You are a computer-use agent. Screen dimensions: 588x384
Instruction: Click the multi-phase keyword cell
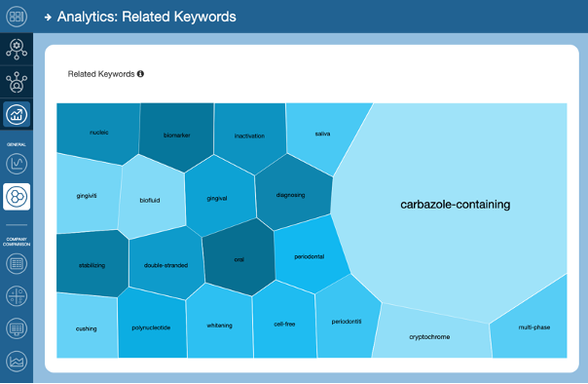pos(534,327)
